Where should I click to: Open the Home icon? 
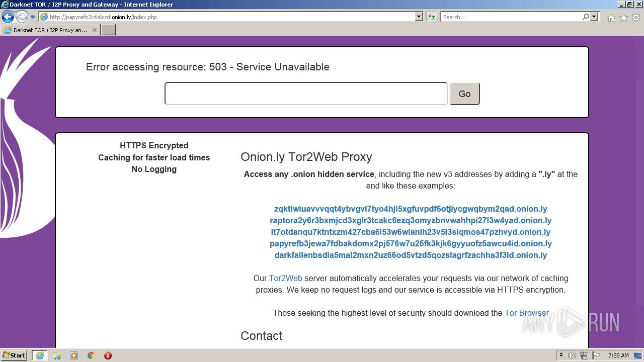coord(611,18)
